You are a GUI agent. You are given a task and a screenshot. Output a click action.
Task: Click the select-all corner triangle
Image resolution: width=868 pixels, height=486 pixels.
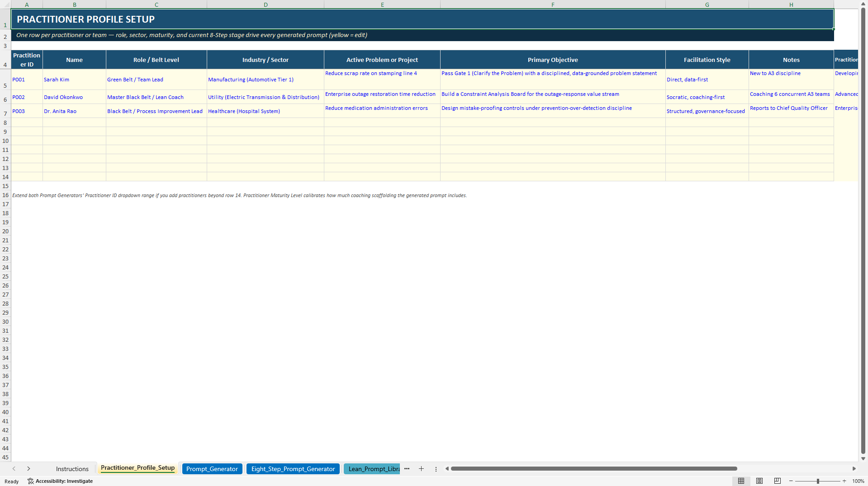tap(5, 5)
